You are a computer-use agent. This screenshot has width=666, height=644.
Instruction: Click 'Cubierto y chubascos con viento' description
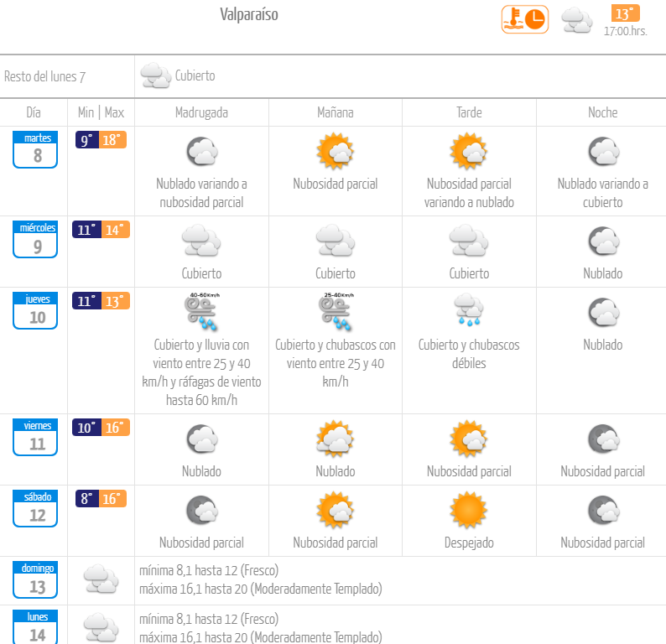pyautogui.click(x=336, y=363)
